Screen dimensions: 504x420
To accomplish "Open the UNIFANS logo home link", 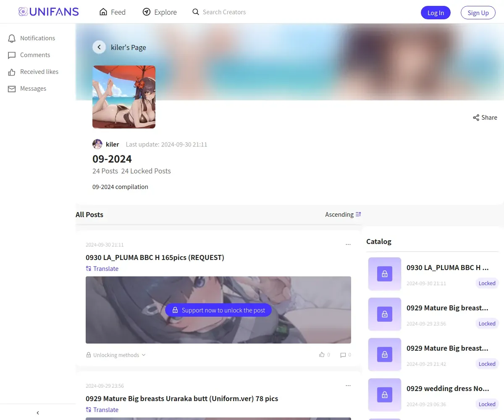I will (49, 12).
